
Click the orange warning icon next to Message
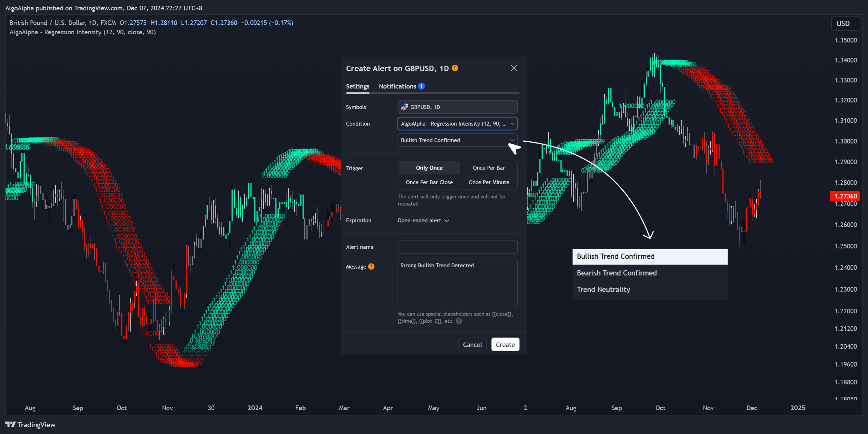(371, 267)
